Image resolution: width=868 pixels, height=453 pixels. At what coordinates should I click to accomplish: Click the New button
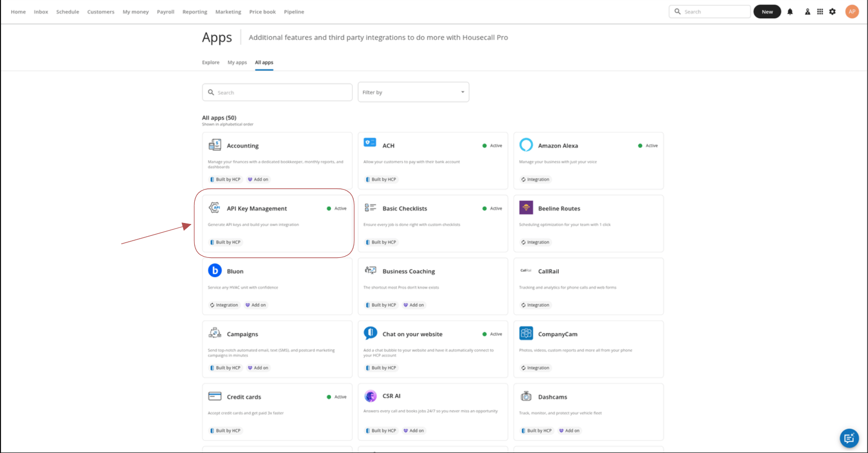(767, 12)
